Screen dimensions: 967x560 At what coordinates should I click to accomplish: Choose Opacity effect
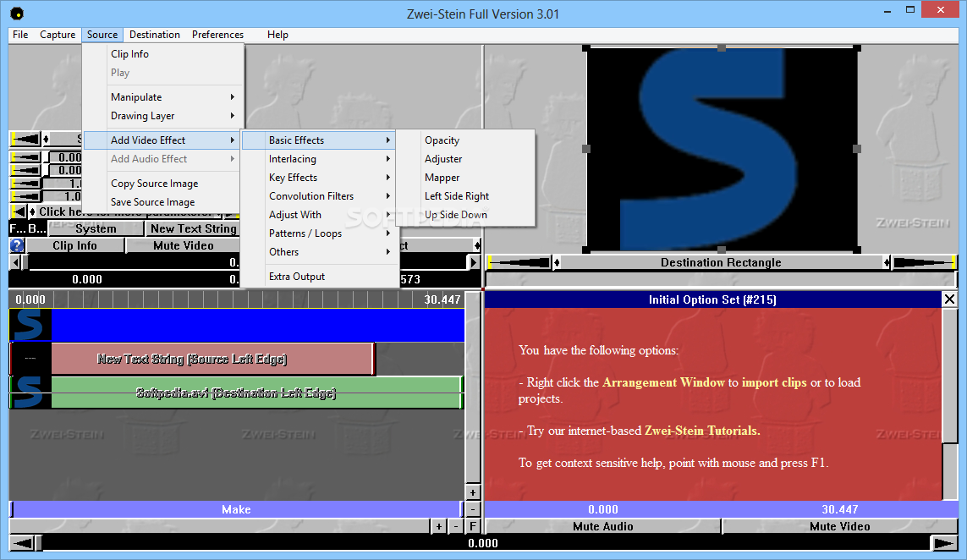tap(465, 140)
